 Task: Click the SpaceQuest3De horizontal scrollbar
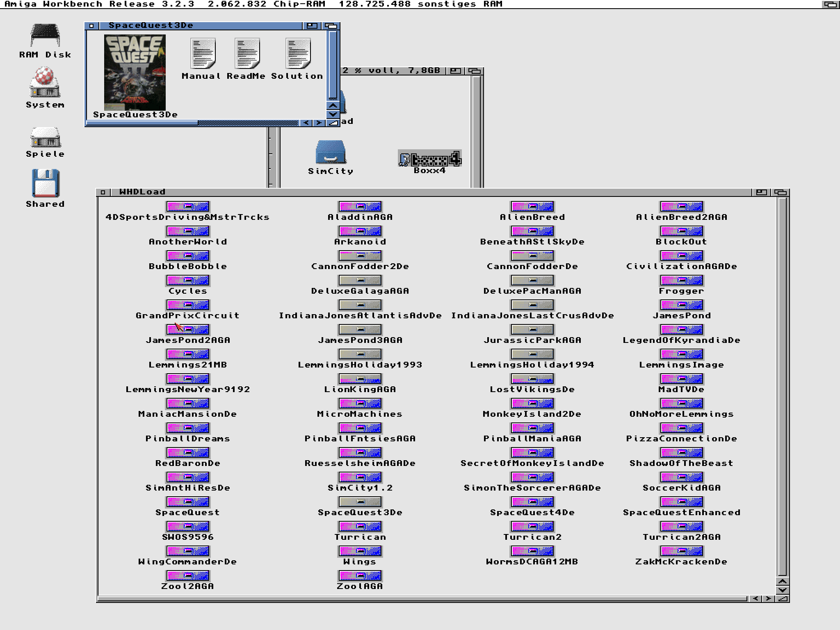pos(193,123)
